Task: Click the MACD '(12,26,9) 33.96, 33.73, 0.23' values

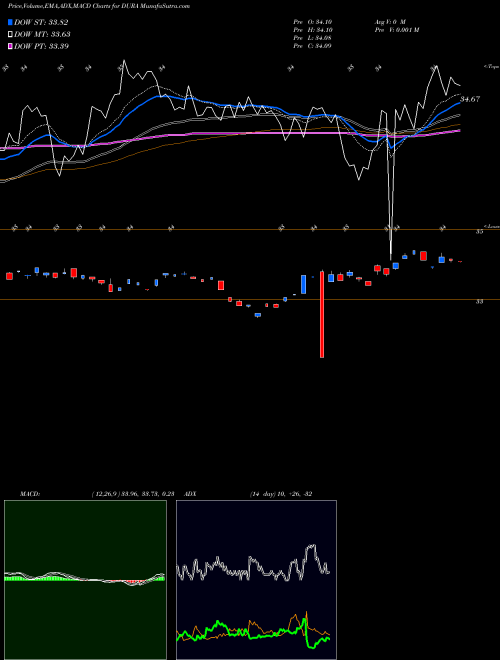Action: coord(133,494)
